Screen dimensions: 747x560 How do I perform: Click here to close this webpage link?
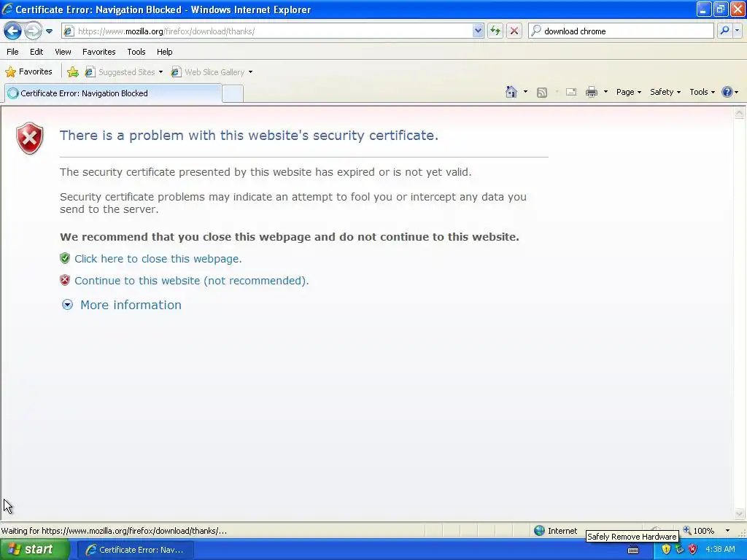(158, 259)
